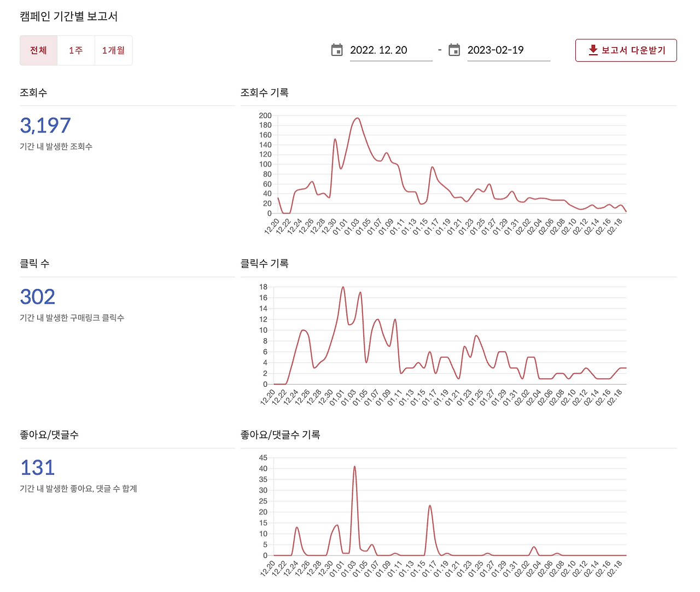This screenshot has width=700, height=592.
Task: Switch to the 1주 period view
Action: pyautogui.click(x=76, y=50)
